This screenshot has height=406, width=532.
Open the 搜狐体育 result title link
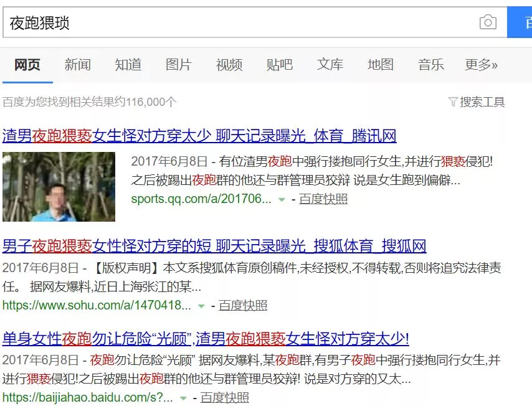tap(214, 246)
